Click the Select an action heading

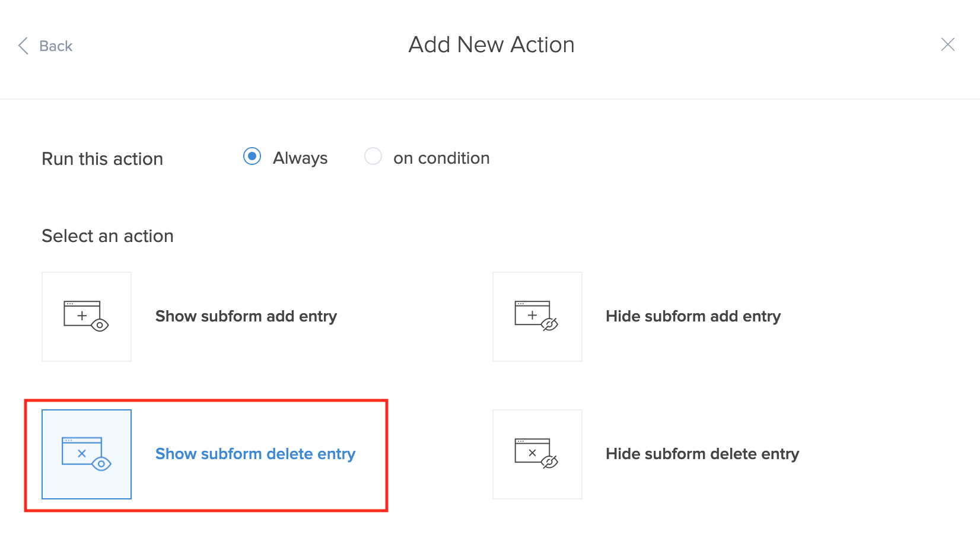point(107,236)
